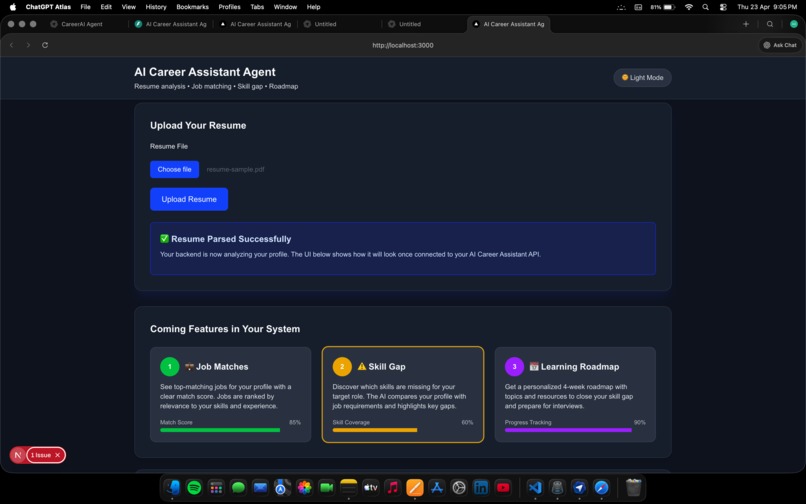Viewport: 806px width, 504px height.
Task: Open Safari from the dock
Action: (601, 487)
